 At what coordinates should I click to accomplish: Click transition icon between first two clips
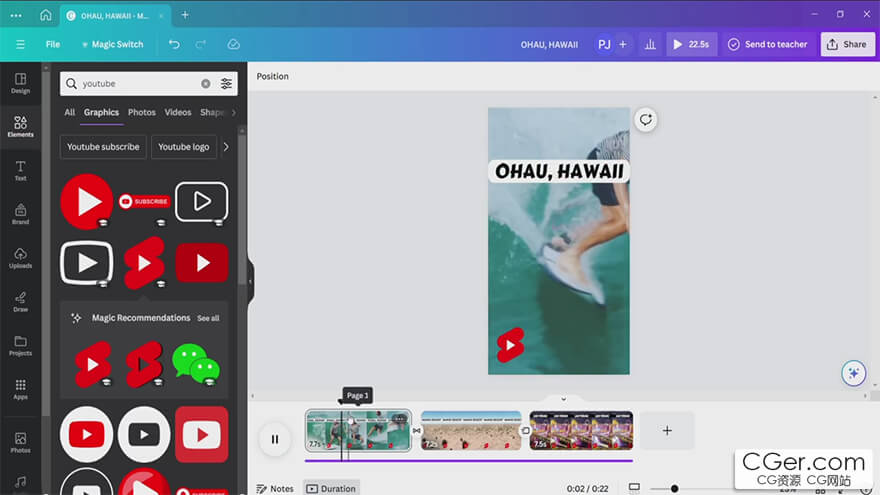[x=416, y=430]
